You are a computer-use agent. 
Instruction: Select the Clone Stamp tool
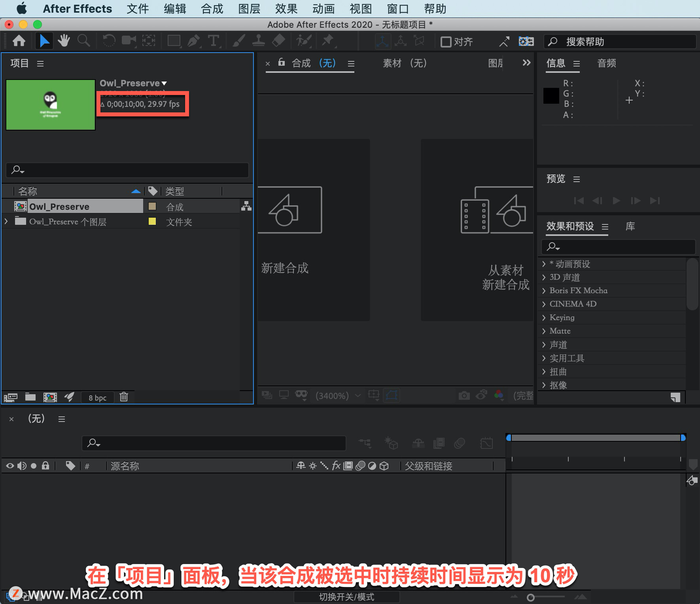(x=259, y=41)
